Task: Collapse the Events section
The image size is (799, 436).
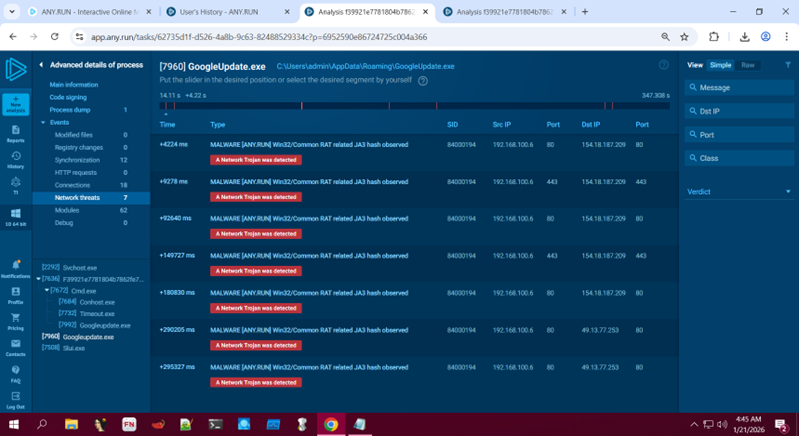Action: click(x=43, y=122)
